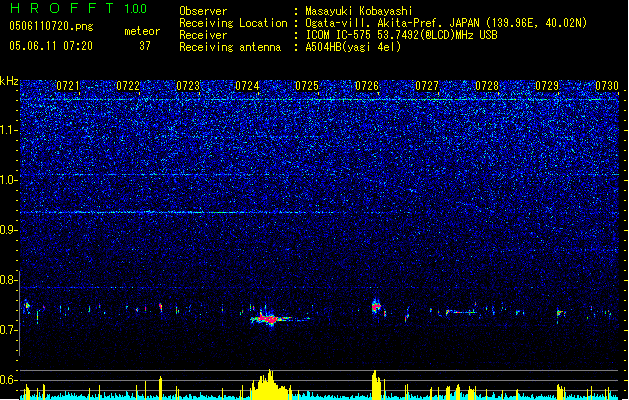Click the 0.6 frequency axis label
The width and height of the screenshot is (629, 400).
point(9,380)
